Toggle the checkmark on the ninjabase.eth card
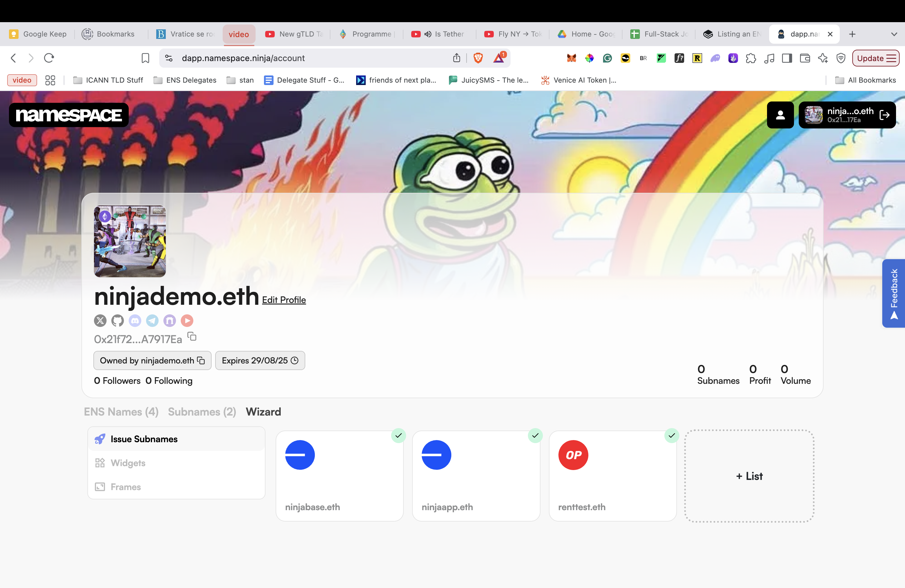 click(x=398, y=436)
